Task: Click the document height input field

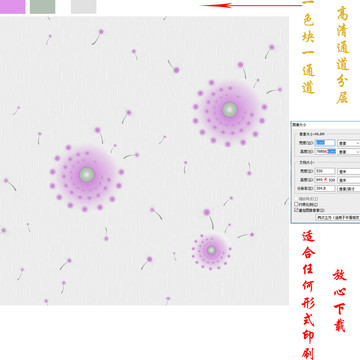Action: tap(325, 180)
